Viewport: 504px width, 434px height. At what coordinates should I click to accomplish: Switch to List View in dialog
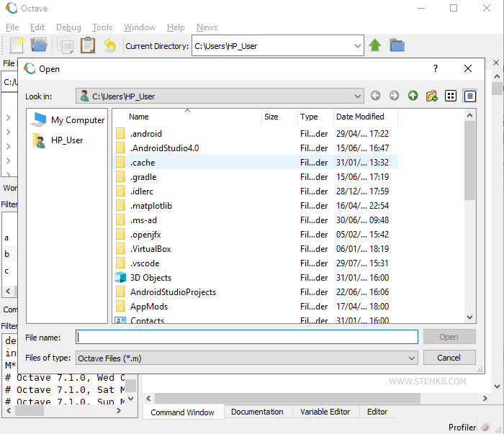click(x=451, y=96)
